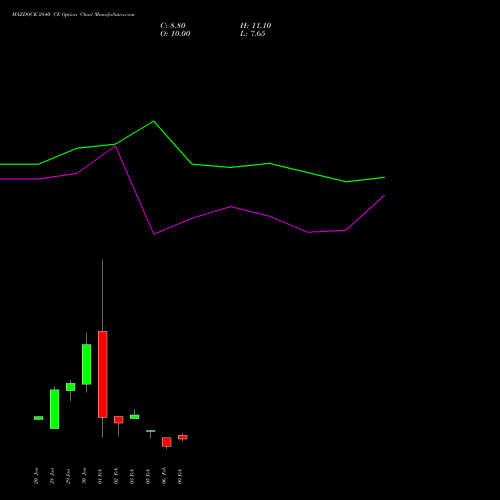The height and width of the screenshot is (500, 500).
Task: Select the green candle above 28 Jan
Action: pos(55,409)
